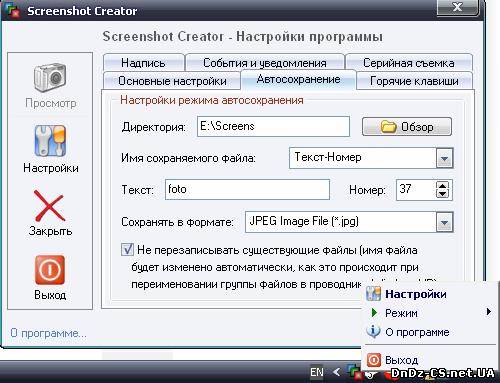Screen dimensions: 500x383
Task: Click the EN language indicator in taskbar
Action: (x=317, y=372)
